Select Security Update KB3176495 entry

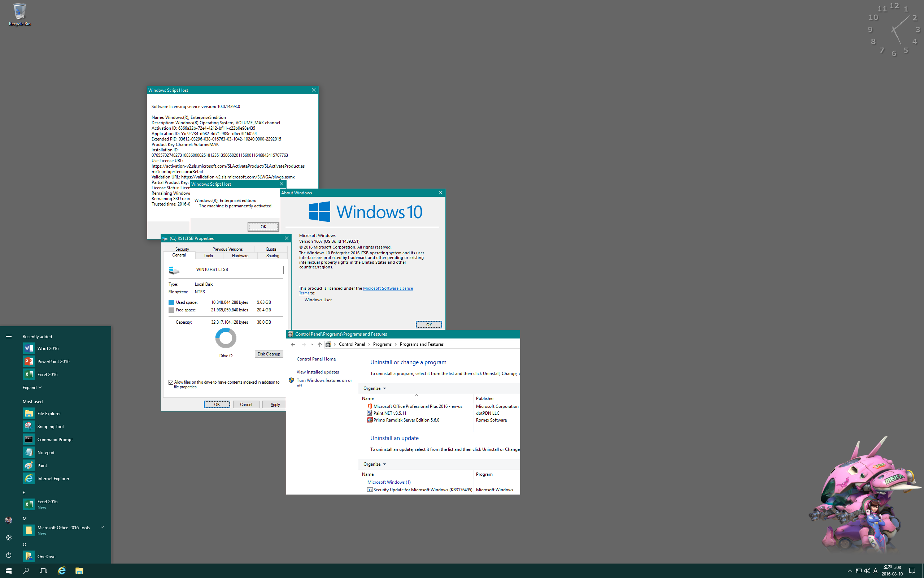[x=420, y=490]
